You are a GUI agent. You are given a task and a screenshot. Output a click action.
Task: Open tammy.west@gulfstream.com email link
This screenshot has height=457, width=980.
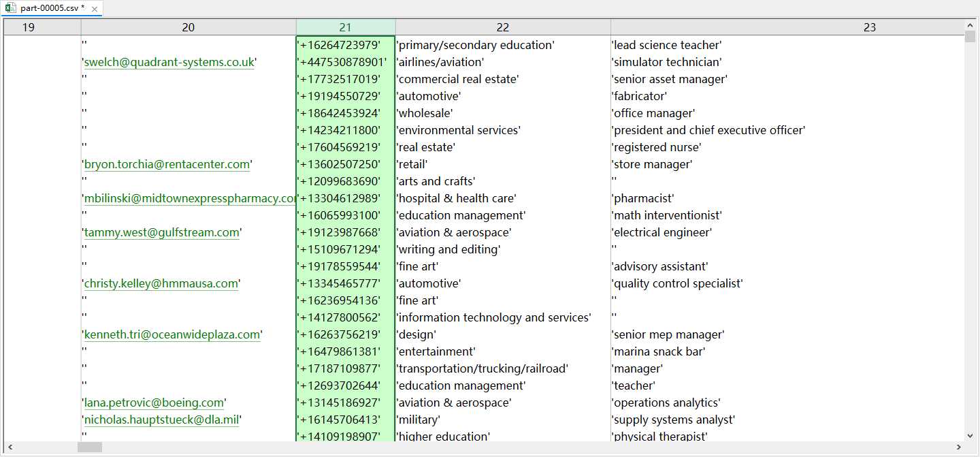(162, 232)
